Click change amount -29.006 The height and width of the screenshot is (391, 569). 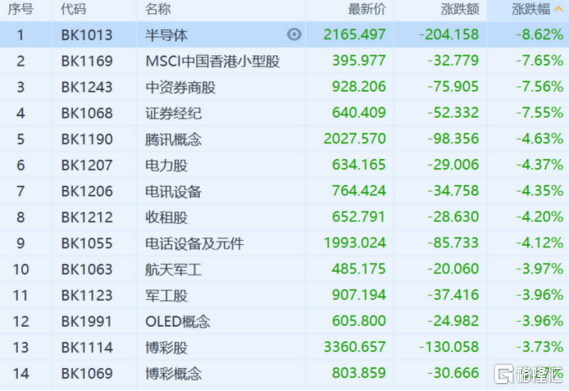pos(453,165)
